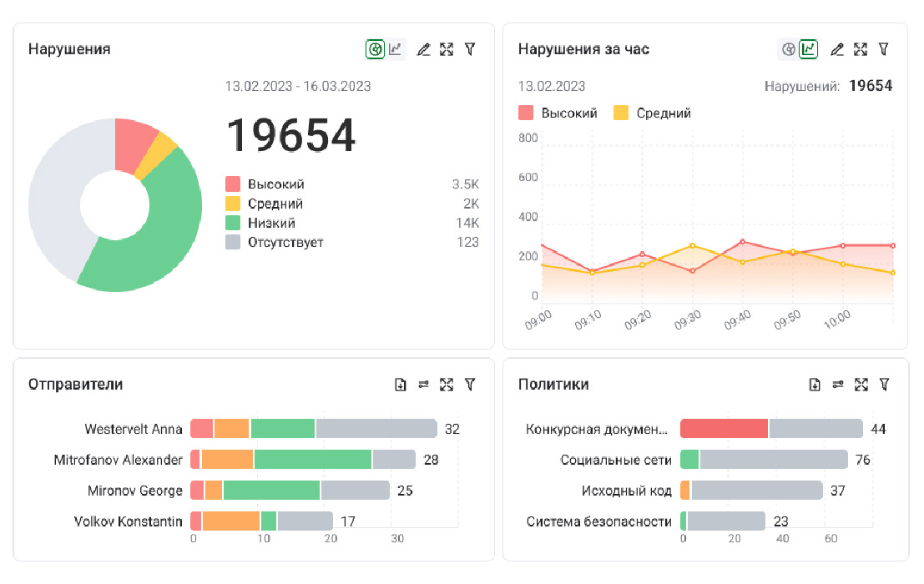Open filter dropdown in Политики widget
Image resolution: width=924 pixels, height=584 pixels.
click(x=884, y=385)
